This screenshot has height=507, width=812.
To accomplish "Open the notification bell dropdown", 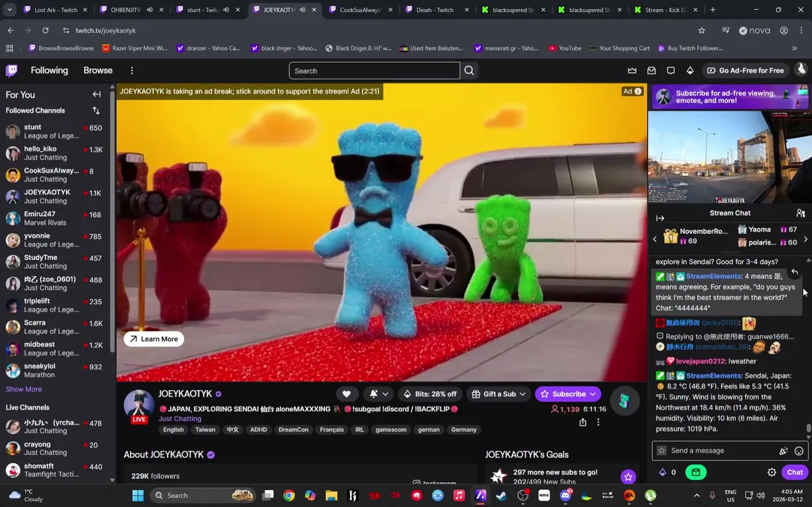I will point(379,394).
